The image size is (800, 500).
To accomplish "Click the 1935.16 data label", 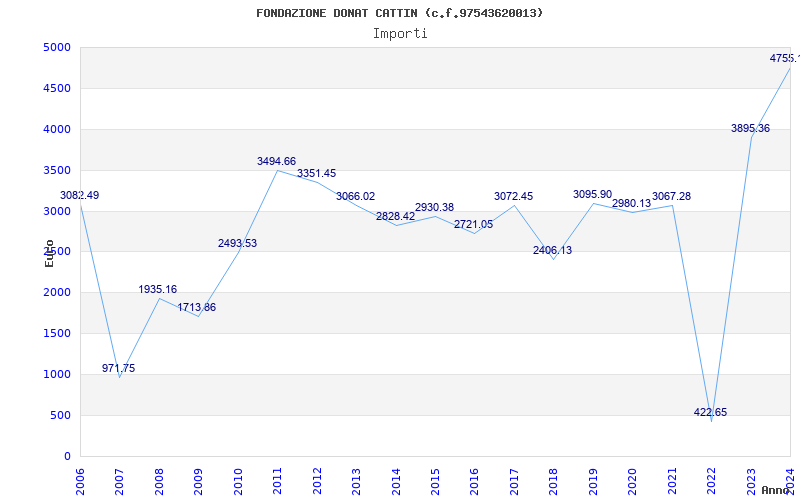I will (158, 289).
